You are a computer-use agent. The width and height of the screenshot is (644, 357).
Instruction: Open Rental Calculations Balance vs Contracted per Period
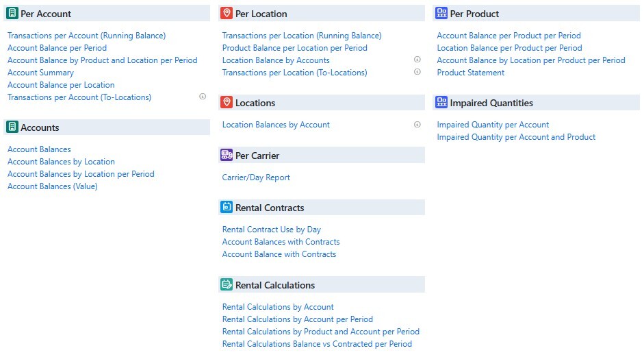click(317, 344)
